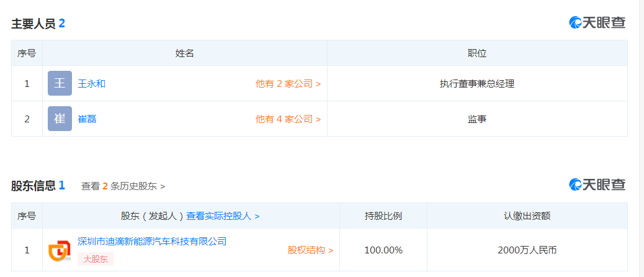The image size is (644, 277).
Task: Click the 序号 header in shareholder table
Action: [27, 216]
